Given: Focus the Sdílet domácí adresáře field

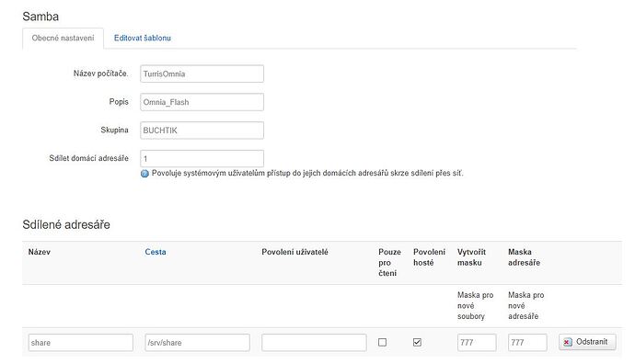Looking at the screenshot, I should pos(202,158).
